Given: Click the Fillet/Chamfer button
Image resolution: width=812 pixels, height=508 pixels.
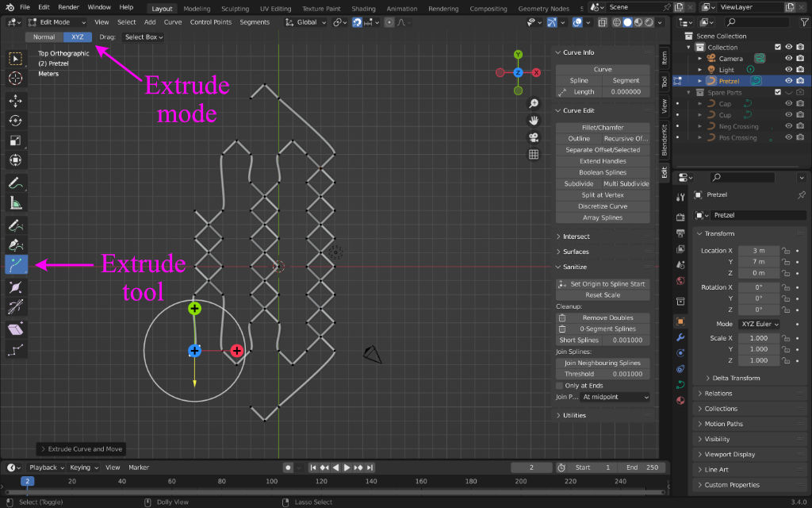Looking at the screenshot, I should (603, 127).
